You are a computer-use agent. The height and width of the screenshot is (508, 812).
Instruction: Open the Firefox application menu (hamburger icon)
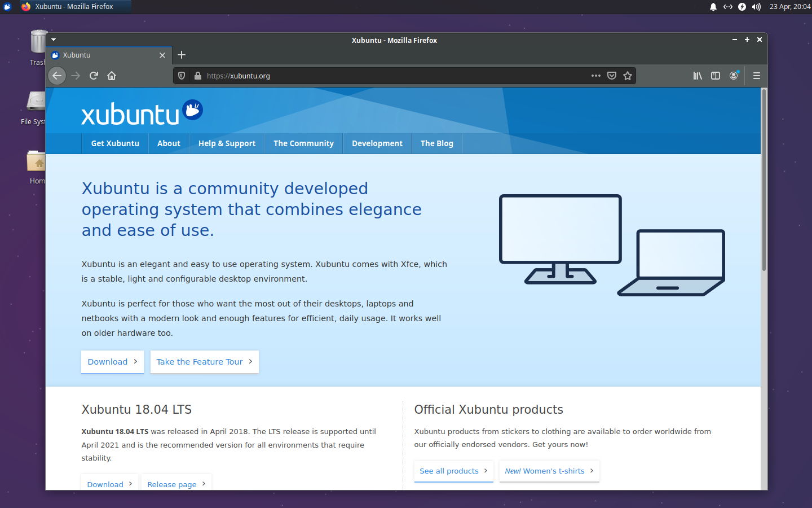point(756,76)
